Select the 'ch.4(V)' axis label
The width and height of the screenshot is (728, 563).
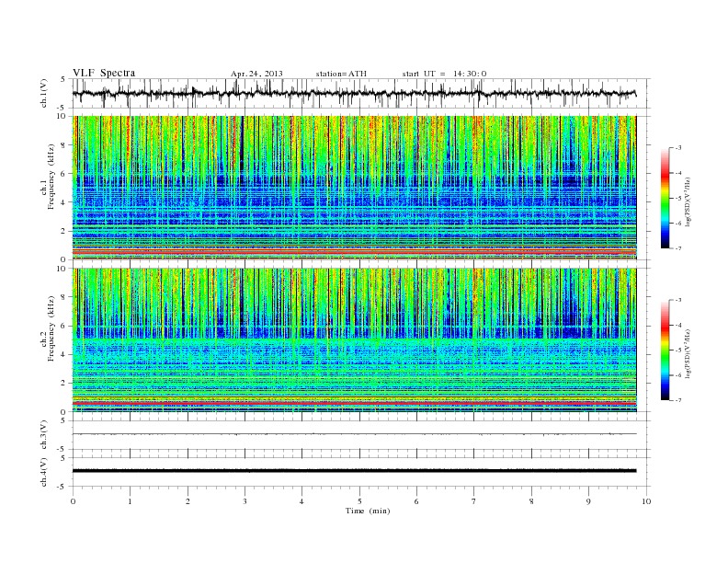click(x=43, y=472)
